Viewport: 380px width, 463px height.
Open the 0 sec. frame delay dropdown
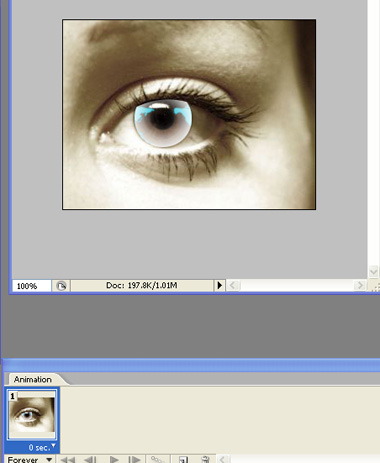point(42,447)
